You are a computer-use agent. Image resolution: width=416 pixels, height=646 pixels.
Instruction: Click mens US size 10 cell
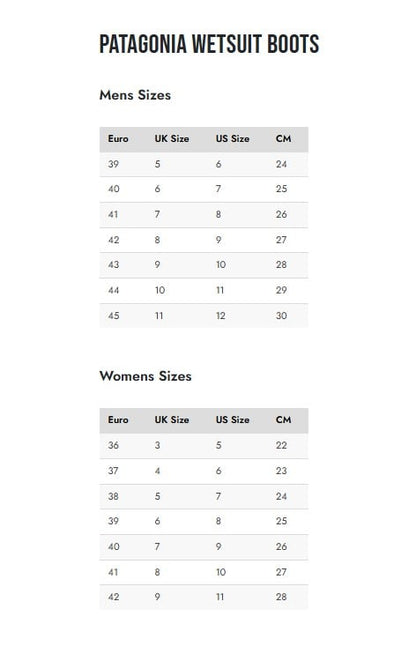coord(221,265)
